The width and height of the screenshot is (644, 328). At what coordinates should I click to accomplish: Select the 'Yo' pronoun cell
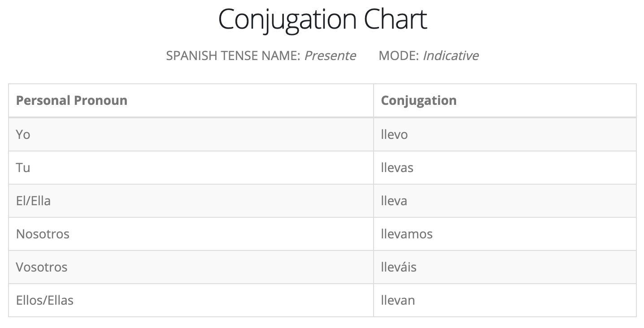[23, 134]
